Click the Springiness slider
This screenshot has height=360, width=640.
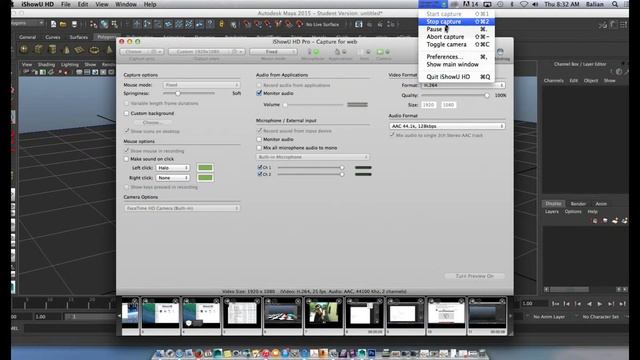[x=189, y=93]
